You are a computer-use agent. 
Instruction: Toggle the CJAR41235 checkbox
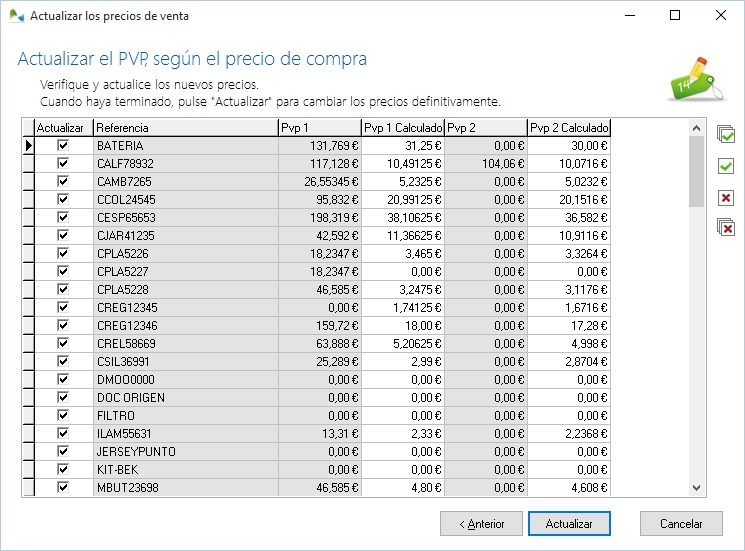(63, 235)
